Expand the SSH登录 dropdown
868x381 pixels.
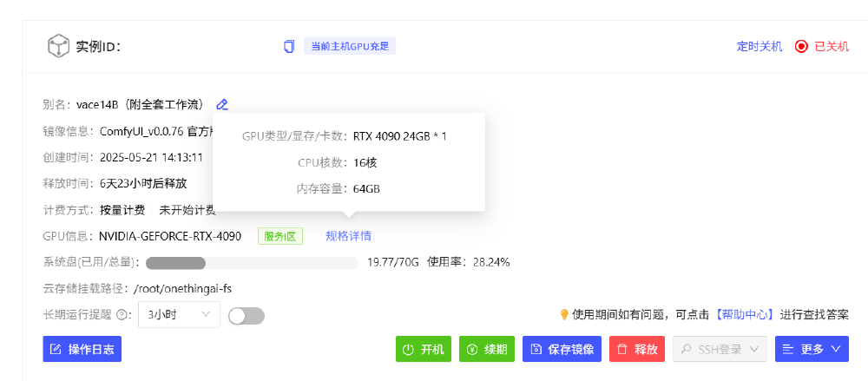pyautogui.click(x=720, y=349)
